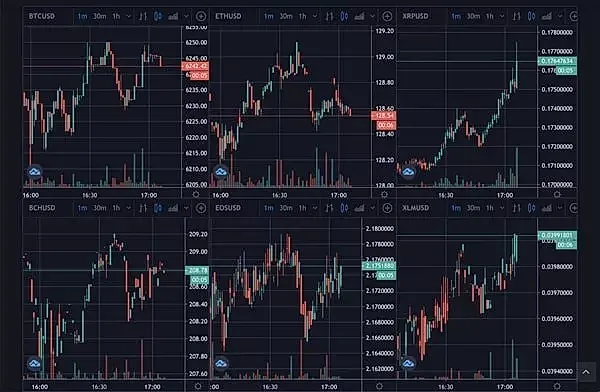
Task: Select bar chart style on ETHUSD chart
Action: 329,16
